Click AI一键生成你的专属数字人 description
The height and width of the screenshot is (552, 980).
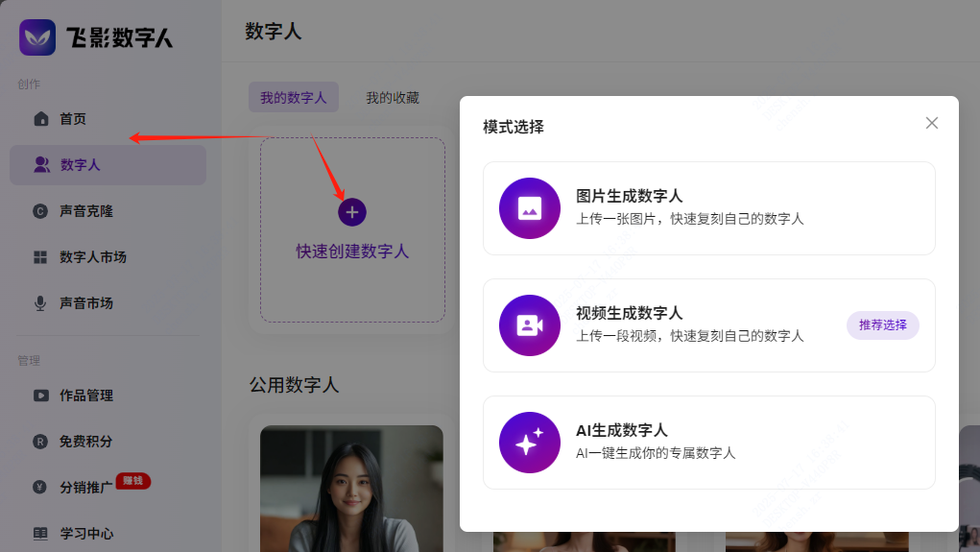coord(655,452)
